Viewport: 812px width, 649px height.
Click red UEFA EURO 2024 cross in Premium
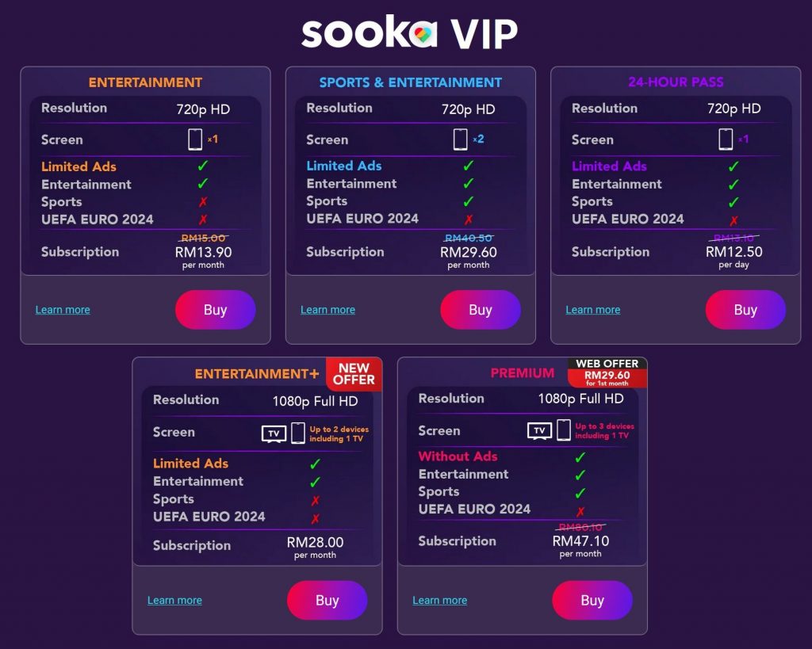pos(580,511)
